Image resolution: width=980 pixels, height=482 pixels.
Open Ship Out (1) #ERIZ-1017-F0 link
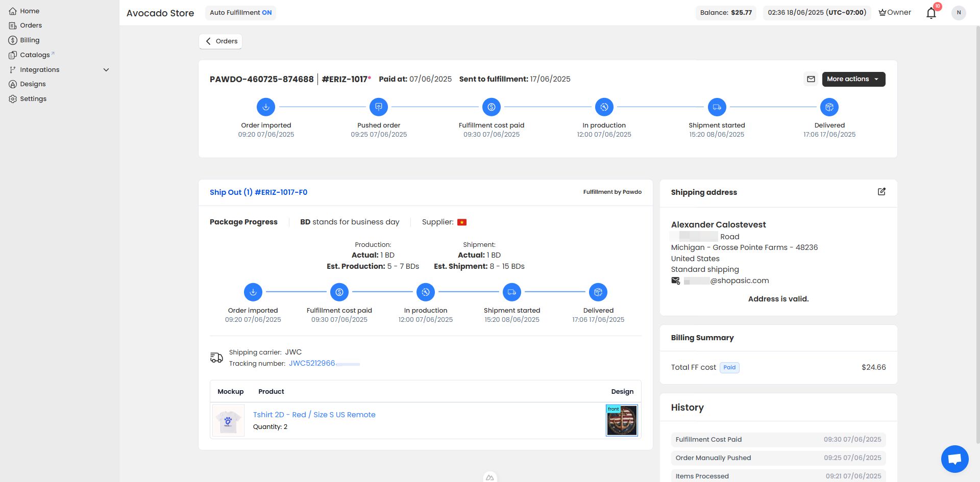pos(258,192)
